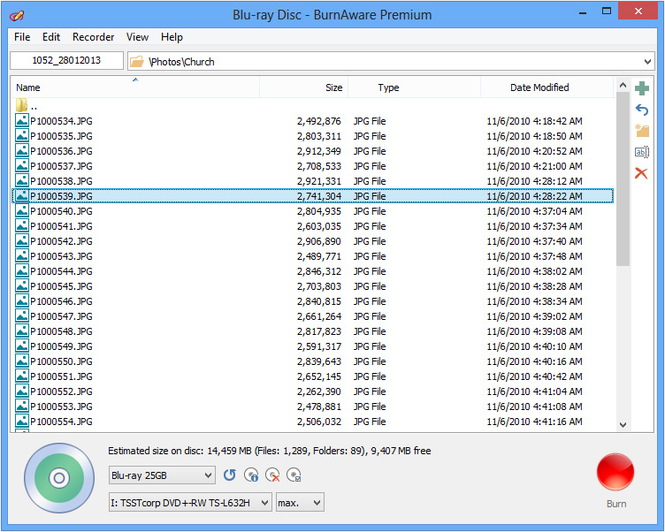Click the red Burn button

pos(615,472)
